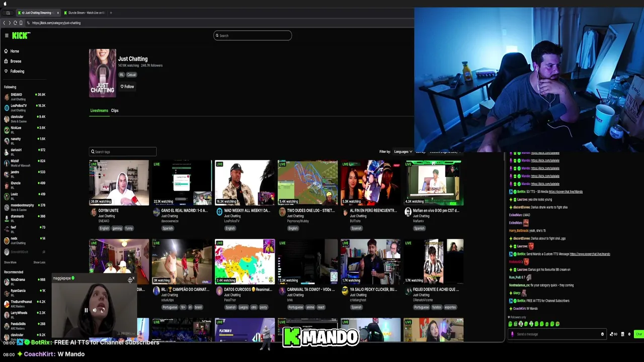Open iDuncle in the Following list

pyautogui.click(x=24, y=185)
